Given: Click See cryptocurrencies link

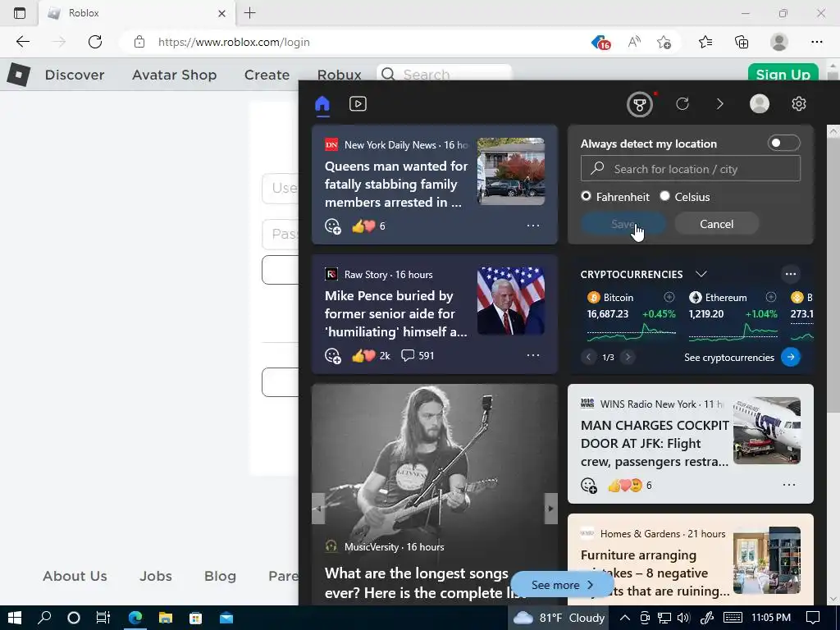Looking at the screenshot, I should [729, 358].
